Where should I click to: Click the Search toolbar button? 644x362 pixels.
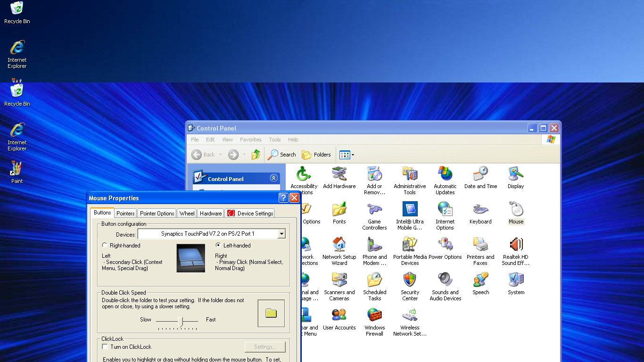click(x=282, y=155)
